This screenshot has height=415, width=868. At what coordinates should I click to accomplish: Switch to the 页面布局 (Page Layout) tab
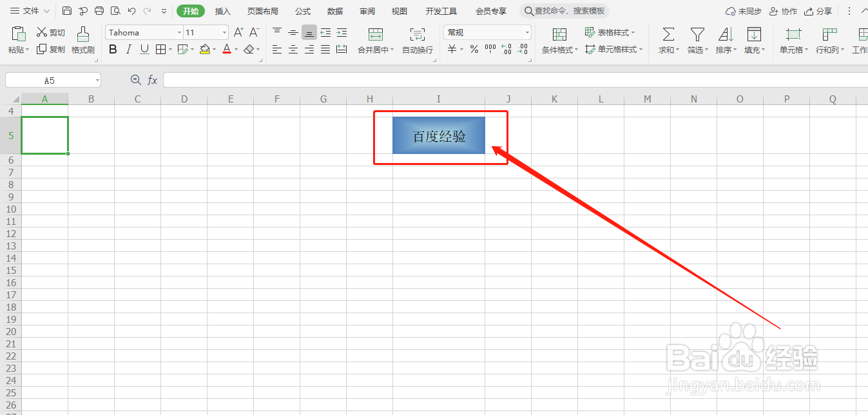tap(263, 12)
